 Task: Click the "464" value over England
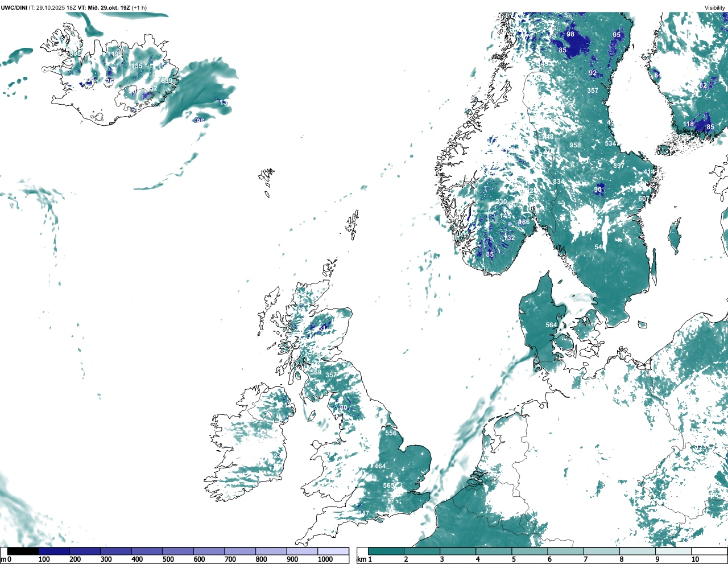pyautogui.click(x=380, y=466)
